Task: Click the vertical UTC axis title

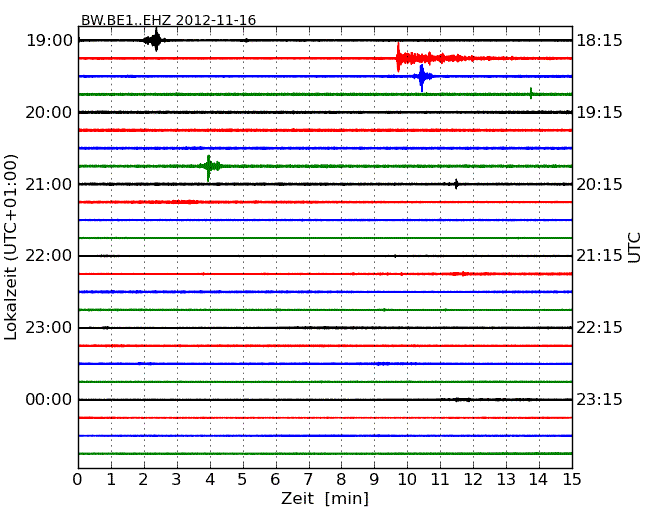Action: 634,248
